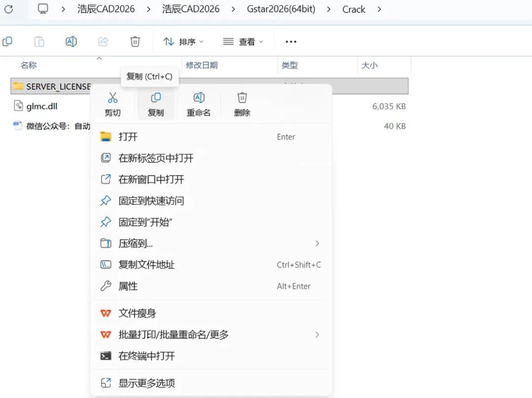Choose 固定到快速访问
Image resolution: width=532 pixels, height=398 pixels.
click(x=211, y=201)
